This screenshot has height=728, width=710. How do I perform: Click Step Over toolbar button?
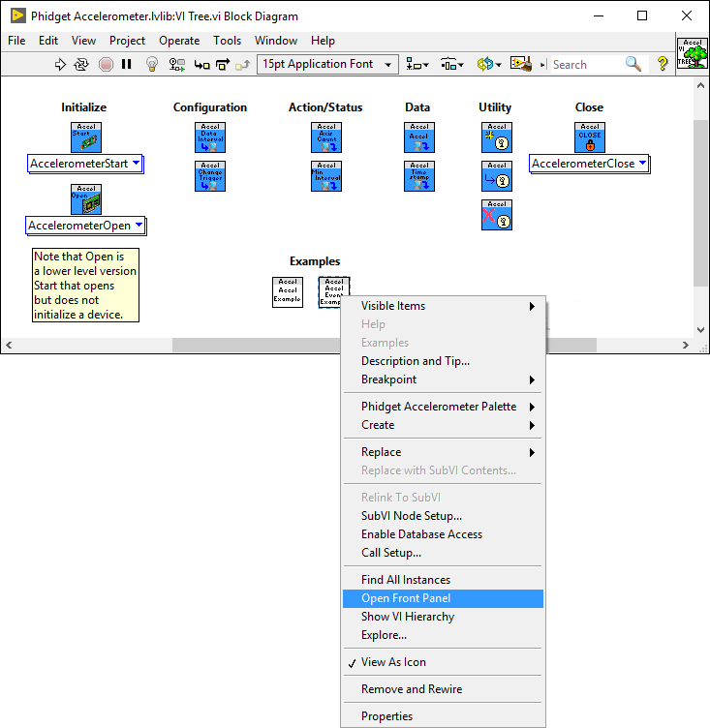[x=223, y=64]
